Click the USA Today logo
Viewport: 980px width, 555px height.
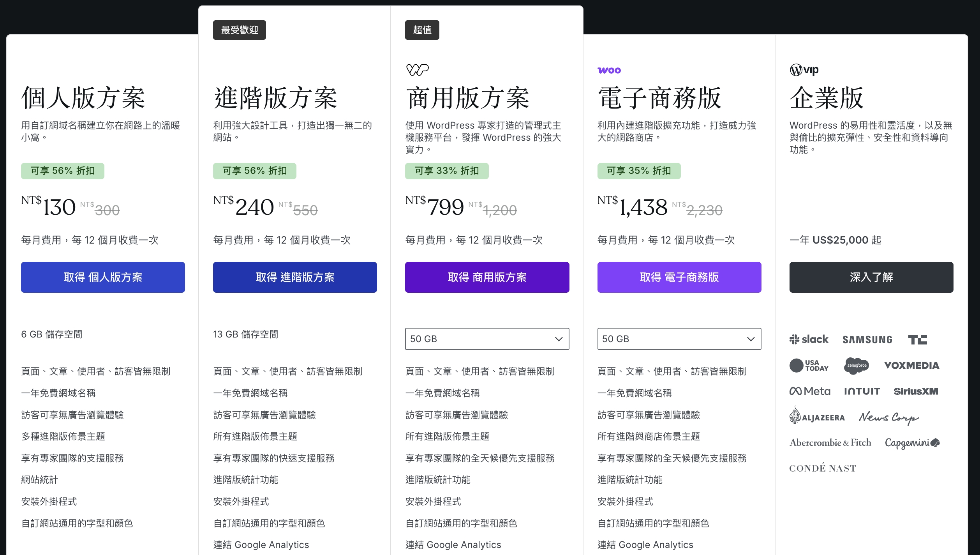pos(809,366)
